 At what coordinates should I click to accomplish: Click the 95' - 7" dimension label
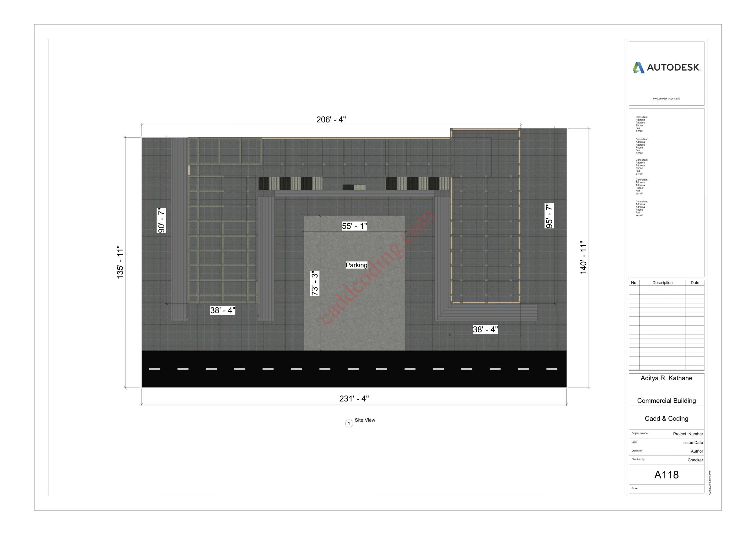[549, 216]
